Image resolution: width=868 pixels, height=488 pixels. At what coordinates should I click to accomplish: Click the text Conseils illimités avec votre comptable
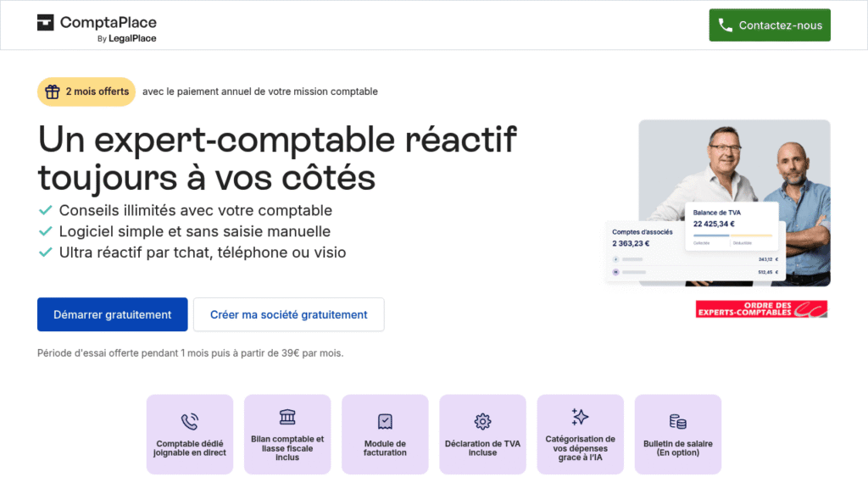tap(196, 210)
